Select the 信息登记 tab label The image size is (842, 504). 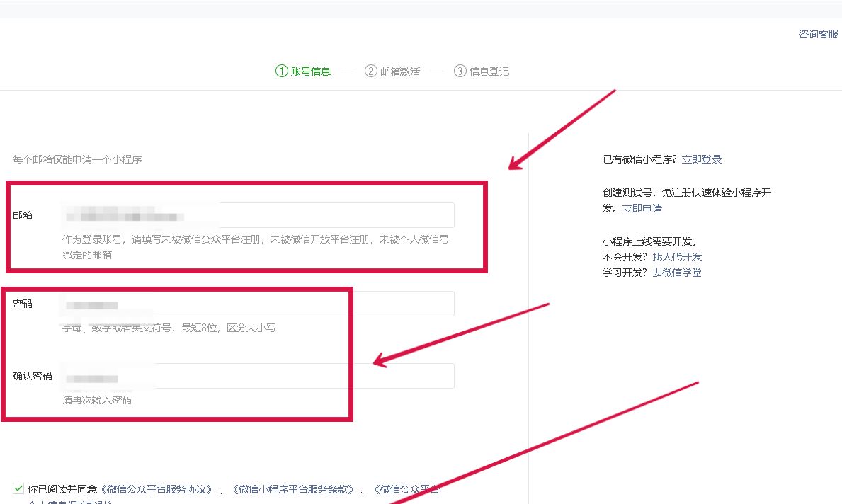pyautogui.click(x=488, y=71)
